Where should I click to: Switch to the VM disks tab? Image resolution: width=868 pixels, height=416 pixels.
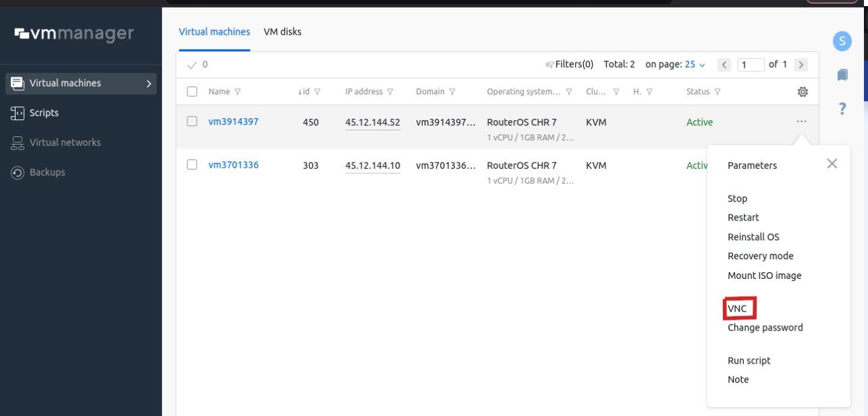click(x=282, y=32)
